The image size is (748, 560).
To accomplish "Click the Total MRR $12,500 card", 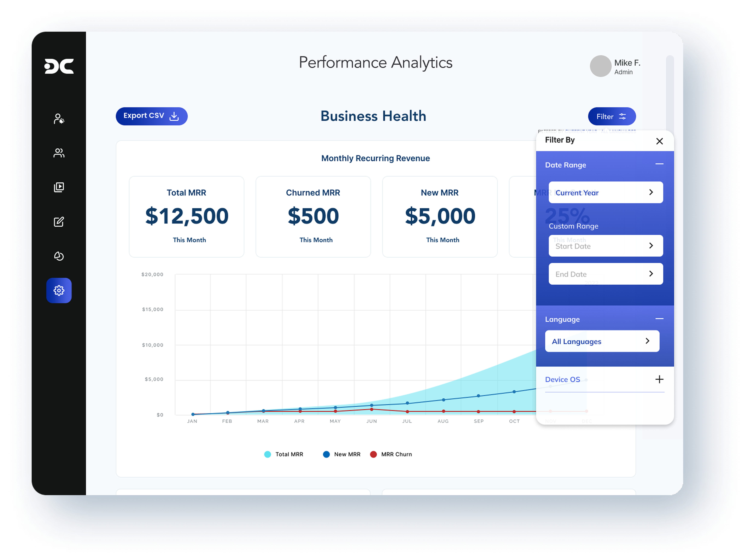I will tap(187, 216).
